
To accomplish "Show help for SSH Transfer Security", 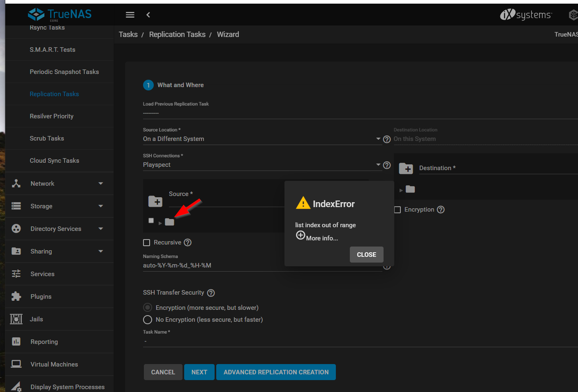I will pyautogui.click(x=211, y=293).
